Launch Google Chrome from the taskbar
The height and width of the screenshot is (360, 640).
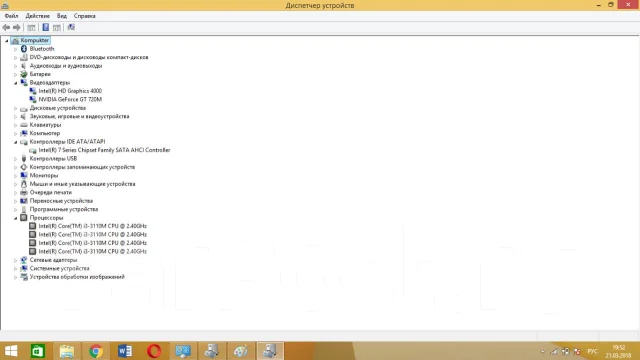96,351
